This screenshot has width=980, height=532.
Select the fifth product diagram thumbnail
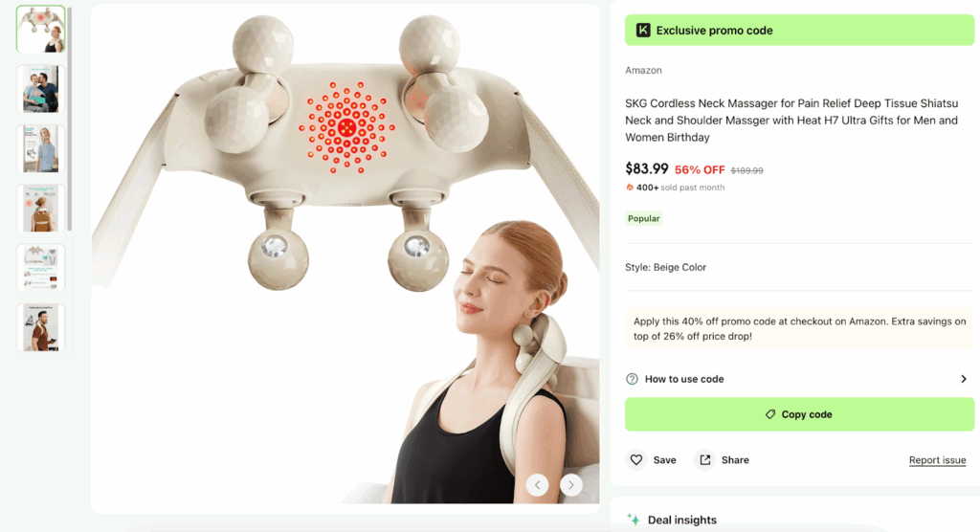[41, 268]
